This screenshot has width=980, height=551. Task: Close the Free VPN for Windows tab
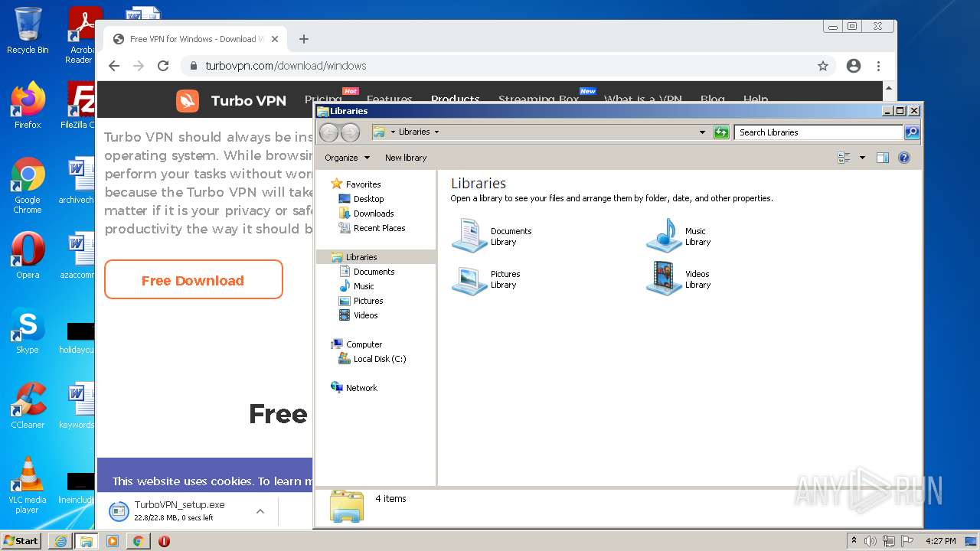(275, 39)
